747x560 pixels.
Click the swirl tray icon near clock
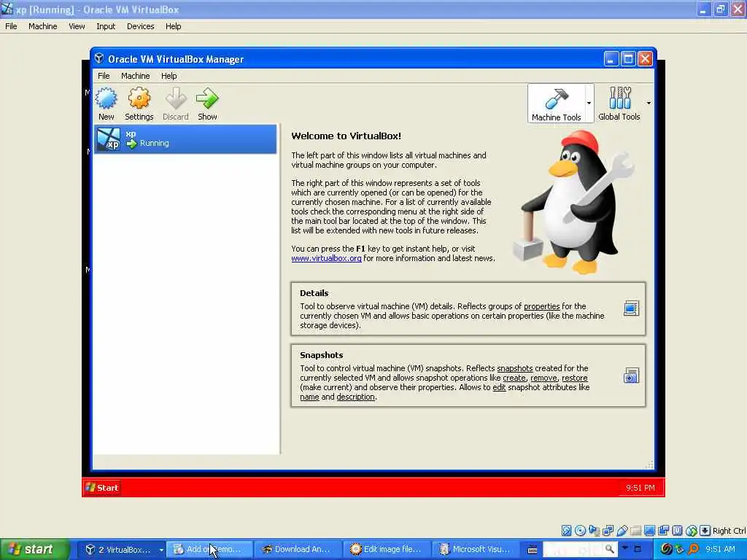point(666,549)
